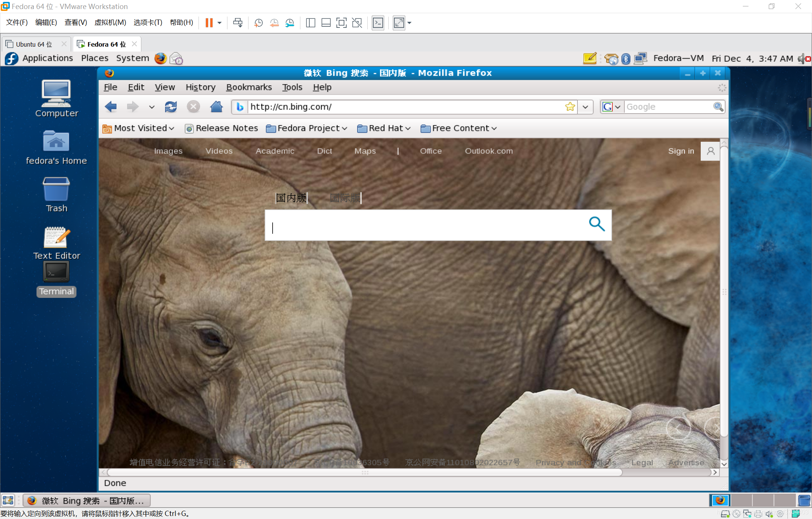This screenshot has height=519, width=812.
Task: Open URL history dropdown arrow
Action: point(585,107)
